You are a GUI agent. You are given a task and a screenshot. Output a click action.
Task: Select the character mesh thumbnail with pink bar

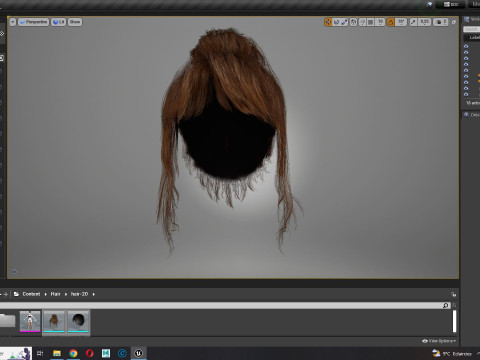(x=30, y=321)
